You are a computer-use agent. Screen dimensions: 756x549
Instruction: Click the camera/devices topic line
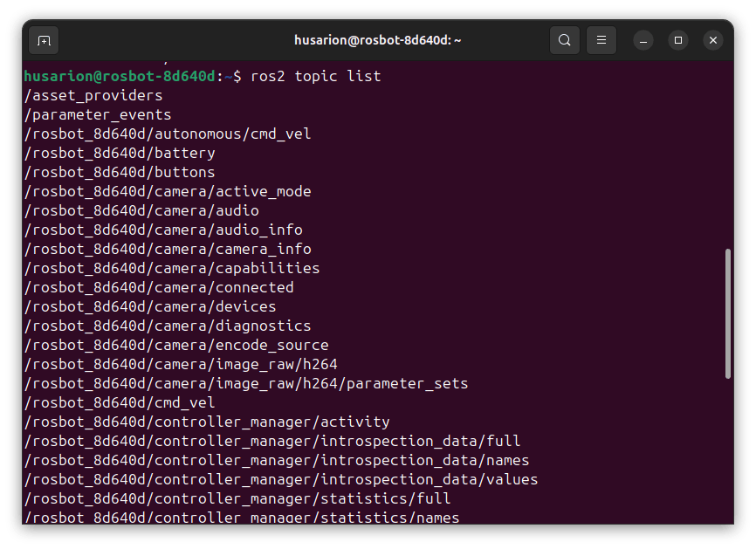[x=150, y=307]
